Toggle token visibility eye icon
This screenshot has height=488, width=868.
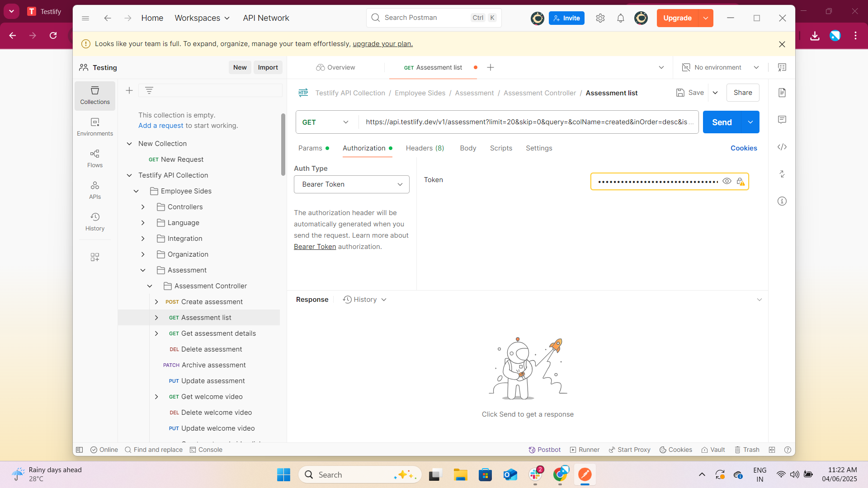click(727, 181)
